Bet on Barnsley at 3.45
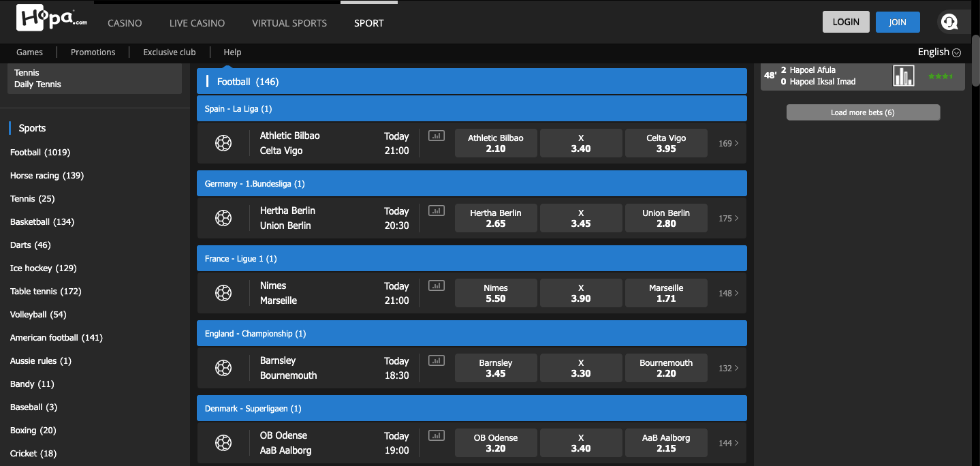The width and height of the screenshot is (980, 466). [x=496, y=368]
